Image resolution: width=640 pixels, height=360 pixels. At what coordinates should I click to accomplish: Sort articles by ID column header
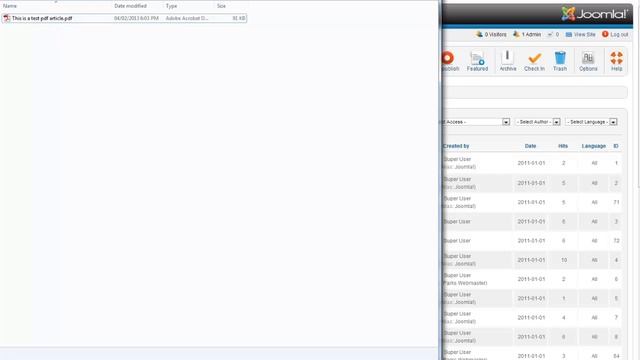(616, 146)
